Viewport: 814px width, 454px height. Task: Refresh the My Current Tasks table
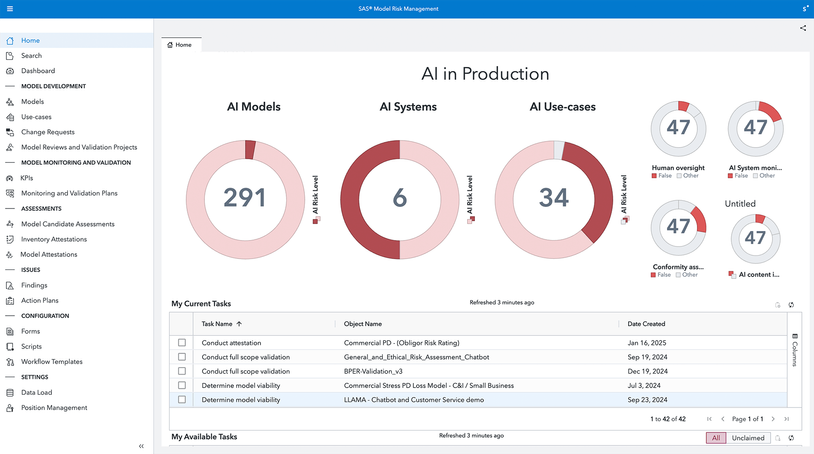click(791, 305)
